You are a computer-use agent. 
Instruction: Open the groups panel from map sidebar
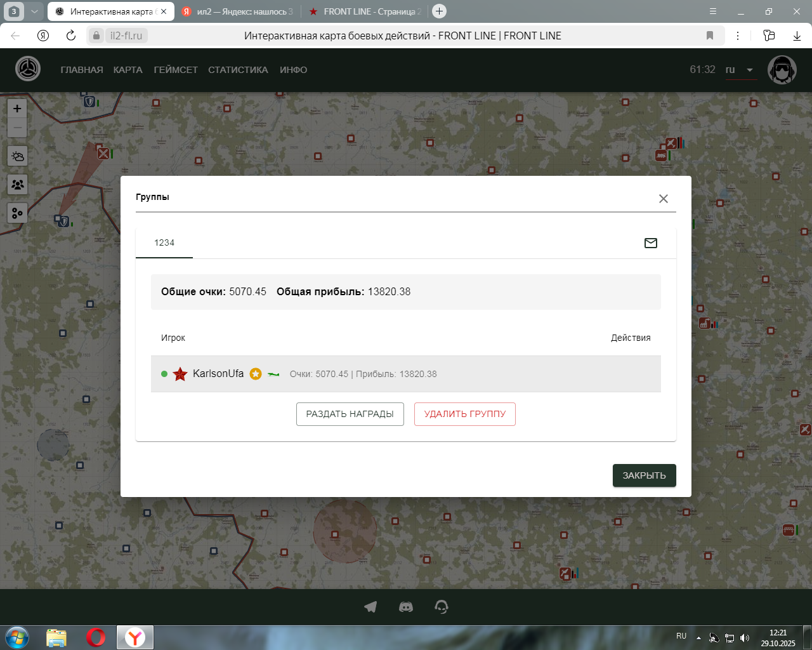click(17, 185)
